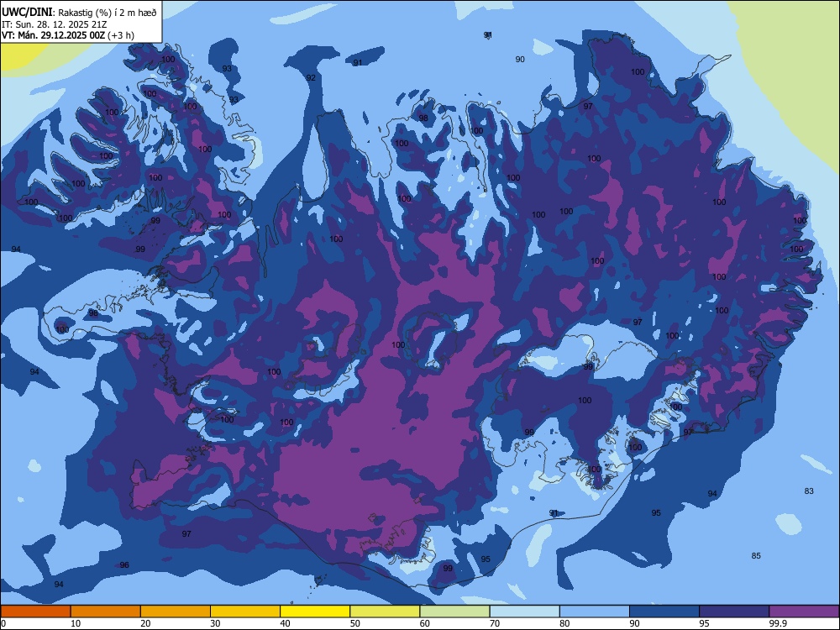
Task: Click the pale yellow 50–60 legend swatch
Action: click(x=385, y=612)
